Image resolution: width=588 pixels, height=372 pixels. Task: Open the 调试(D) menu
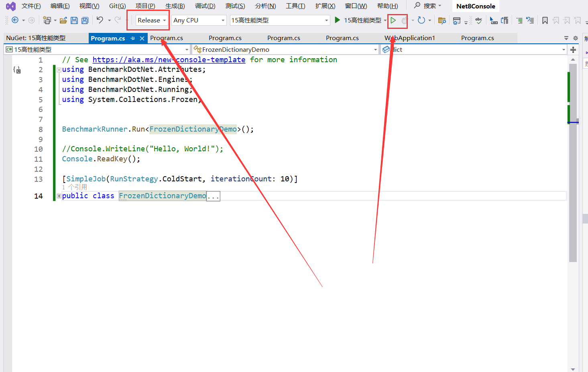205,6
